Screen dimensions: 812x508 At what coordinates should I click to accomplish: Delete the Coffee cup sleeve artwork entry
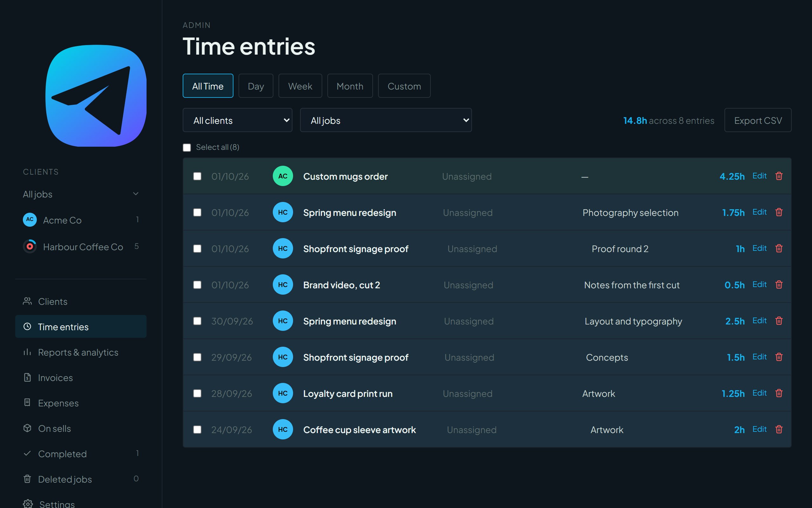coord(779,429)
